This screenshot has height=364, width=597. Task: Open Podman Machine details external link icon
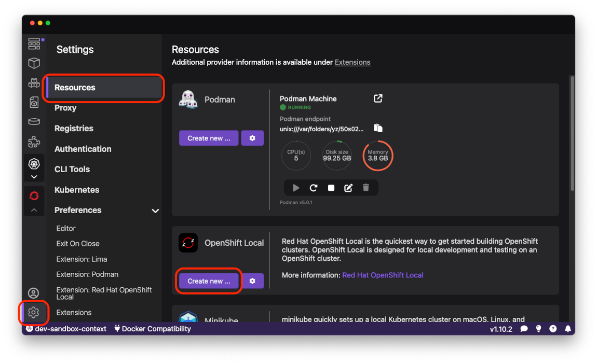[x=378, y=99]
